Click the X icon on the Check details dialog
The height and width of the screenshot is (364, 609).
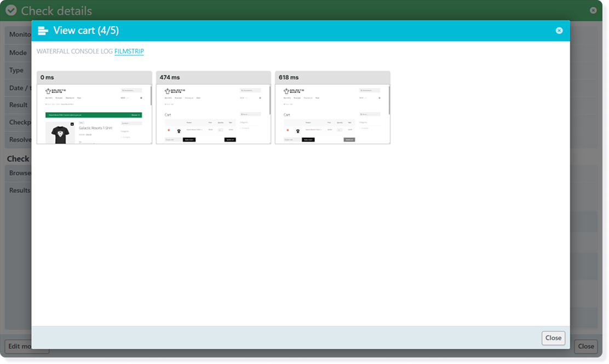pyautogui.click(x=593, y=10)
